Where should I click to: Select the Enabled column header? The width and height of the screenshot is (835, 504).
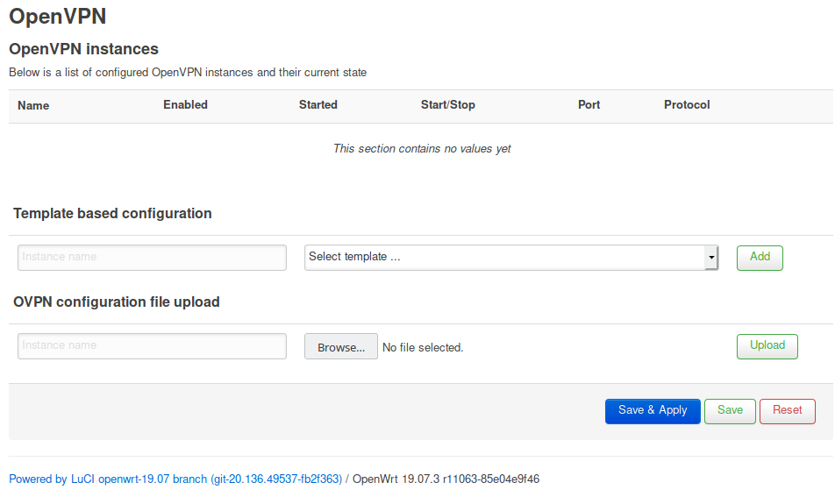coord(185,105)
